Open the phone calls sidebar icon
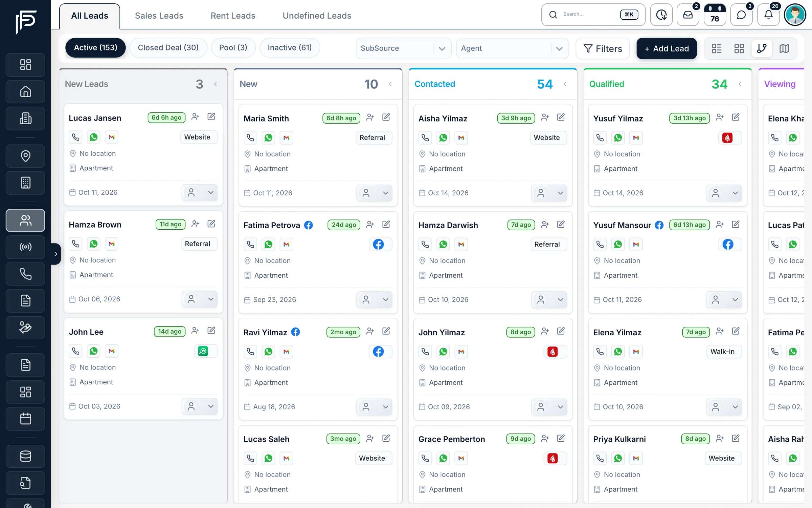This screenshot has width=812, height=508. [25, 274]
